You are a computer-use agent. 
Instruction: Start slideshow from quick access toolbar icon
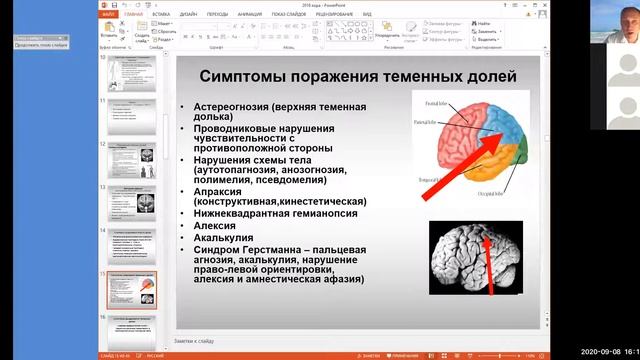tap(149, 5)
